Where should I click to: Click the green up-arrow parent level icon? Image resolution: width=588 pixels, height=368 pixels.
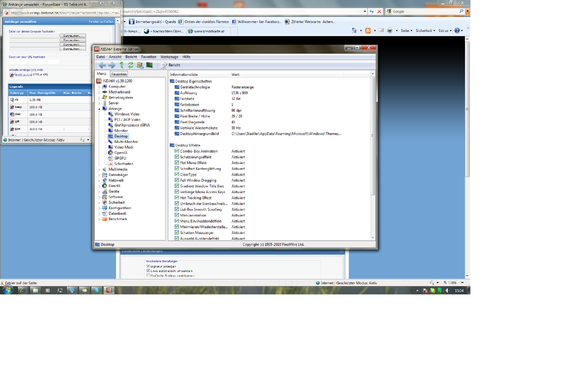pyautogui.click(x=122, y=65)
